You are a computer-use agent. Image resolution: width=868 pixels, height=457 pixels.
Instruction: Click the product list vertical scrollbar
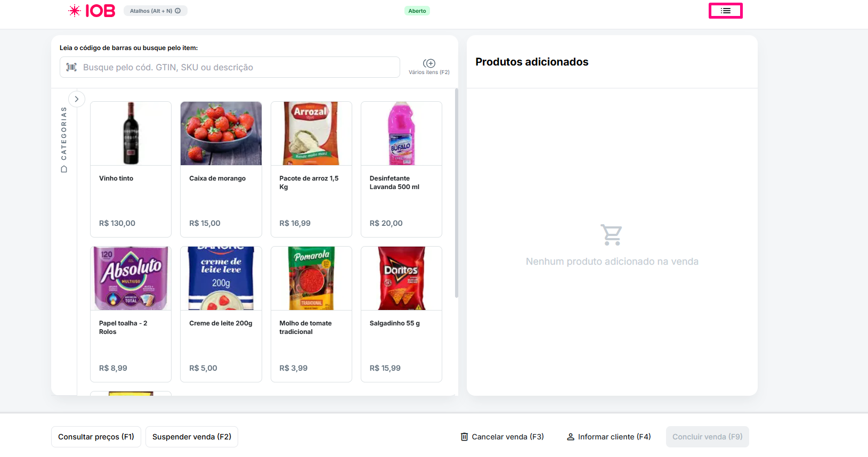[457, 192]
